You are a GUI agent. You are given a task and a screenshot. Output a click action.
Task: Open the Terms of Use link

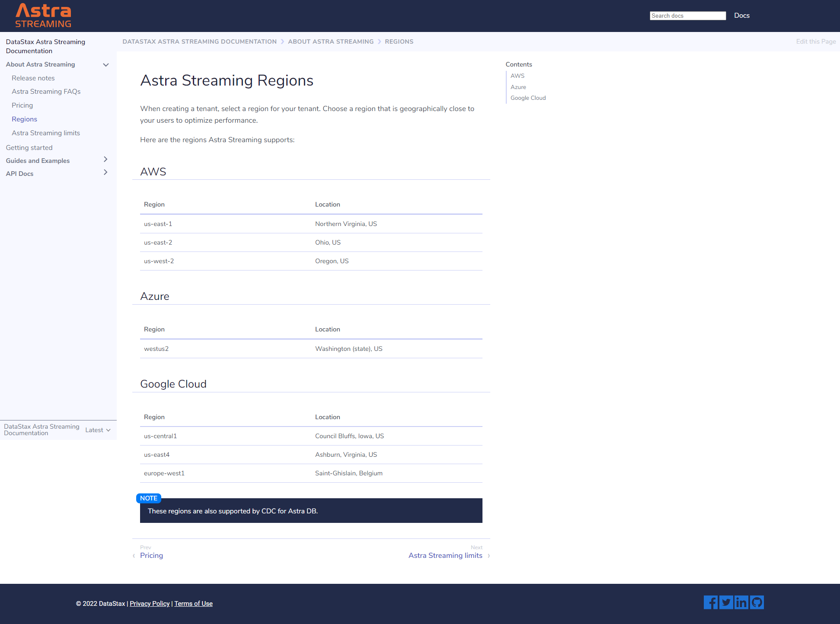pos(193,603)
